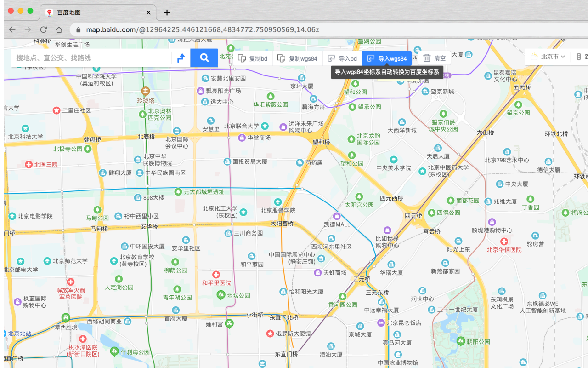The width and height of the screenshot is (588, 368).
Task: Click the 俄罗斯大使馆 star marker
Action: click(271, 334)
